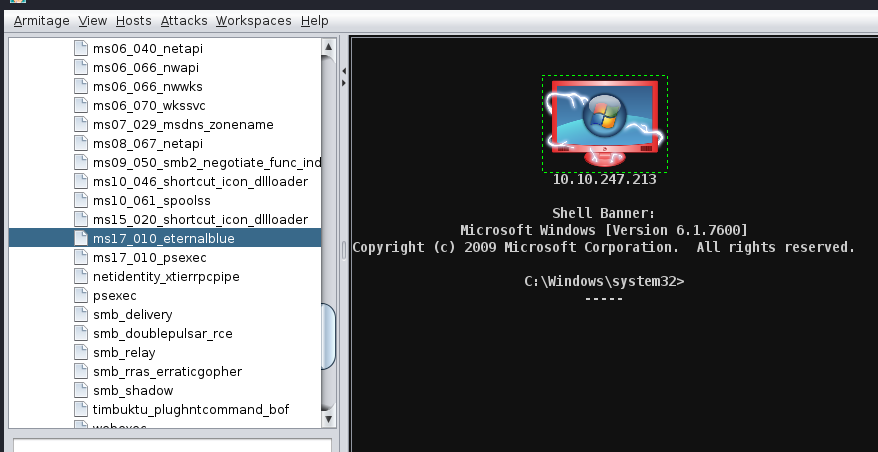Click file icon beside smb_doublepulsar_rce
Image resolution: width=878 pixels, height=452 pixels.
coord(82,333)
